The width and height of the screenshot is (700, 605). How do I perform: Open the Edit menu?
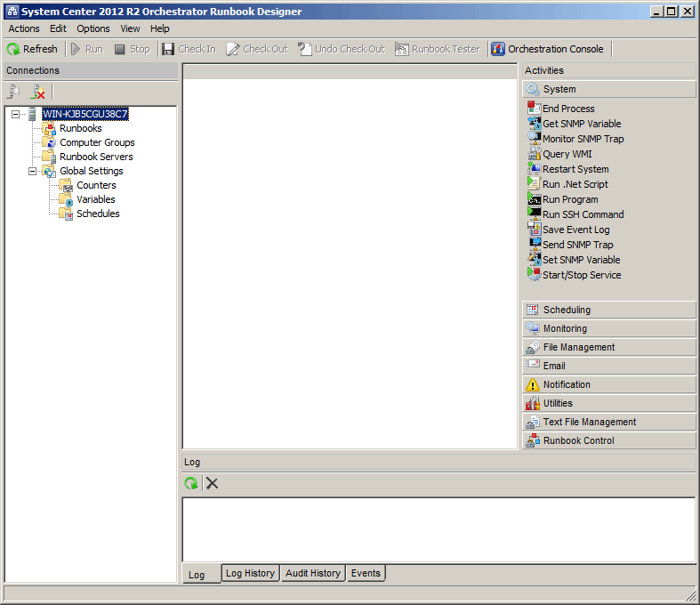coord(58,29)
